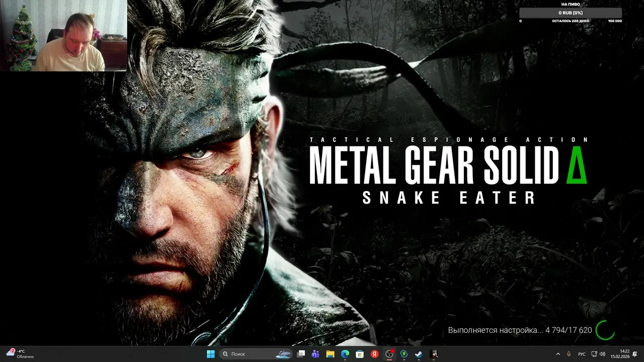Open clock and date 14:22 panel
The image size is (644, 362).
(620, 354)
